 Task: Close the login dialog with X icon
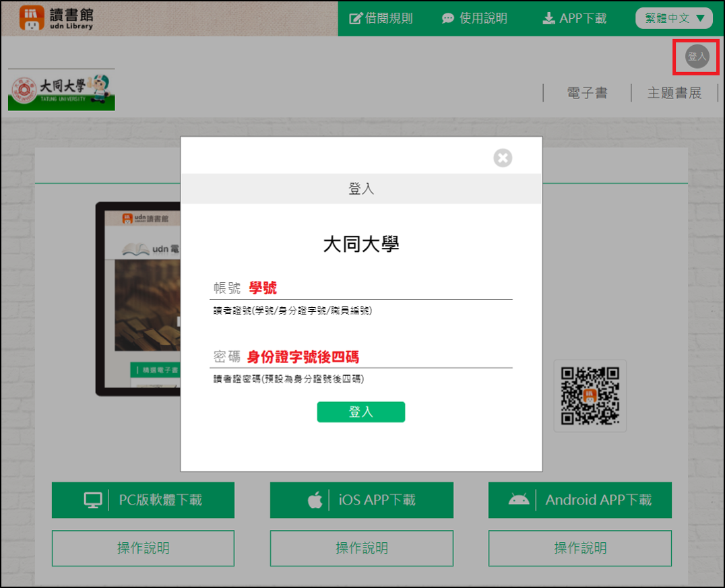coord(503,158)
